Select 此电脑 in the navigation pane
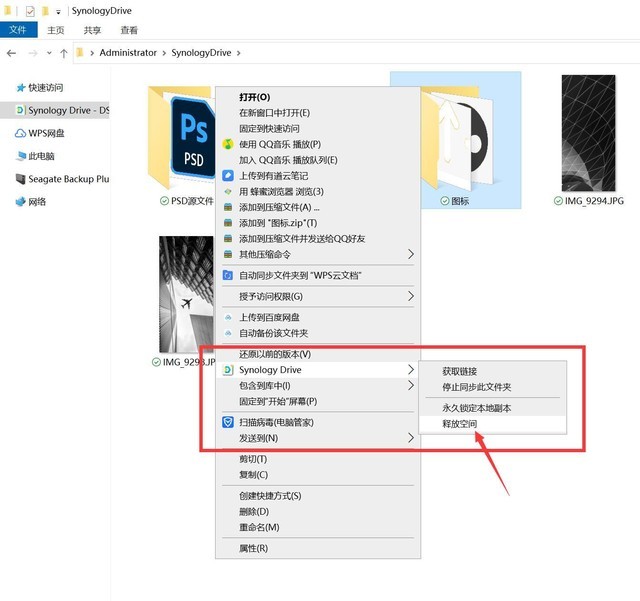The height and width of the screenshot is (601, 640). tap(41, 156)
